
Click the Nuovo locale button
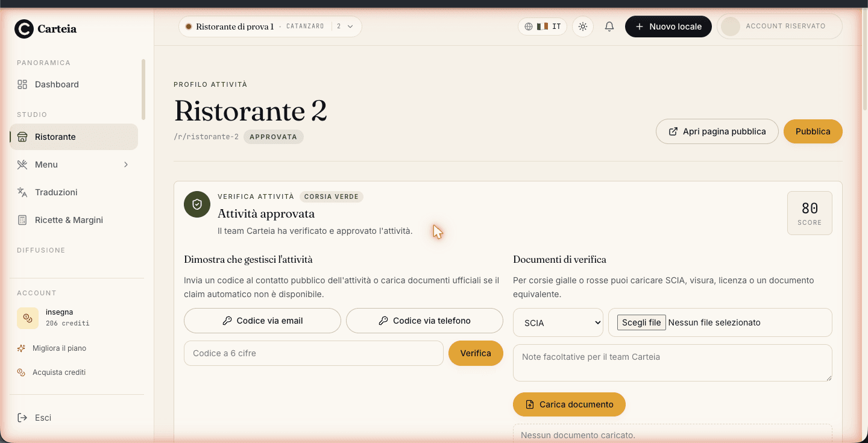(x=668, y=27)
